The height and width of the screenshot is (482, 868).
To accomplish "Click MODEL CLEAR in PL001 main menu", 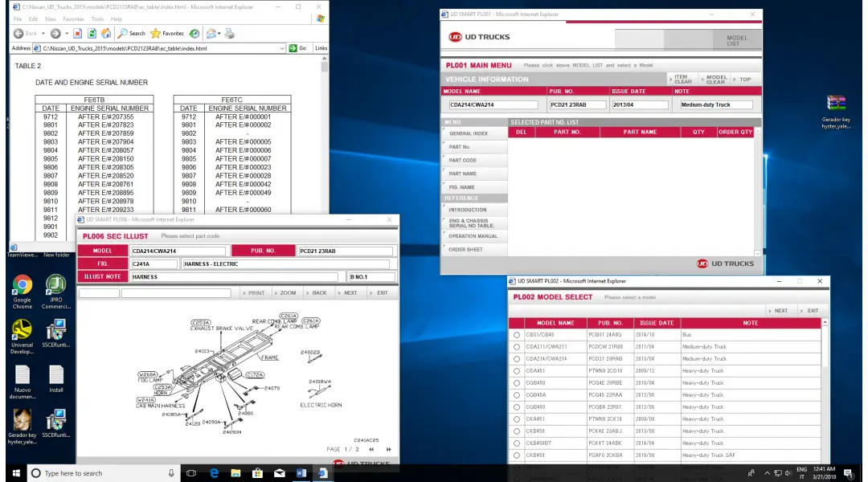I will [714, 77].
